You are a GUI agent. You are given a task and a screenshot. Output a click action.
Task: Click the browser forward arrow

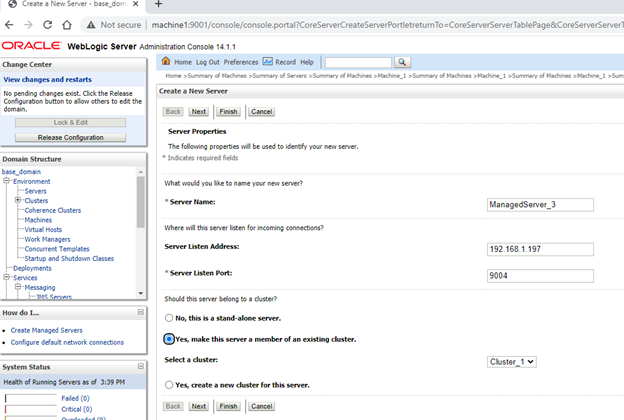tap(28, 25)
